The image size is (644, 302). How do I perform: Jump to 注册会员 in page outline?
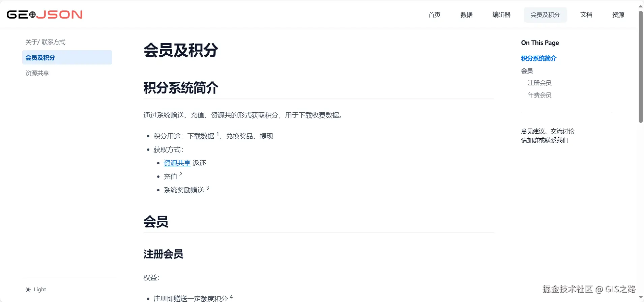pos(539,83)
